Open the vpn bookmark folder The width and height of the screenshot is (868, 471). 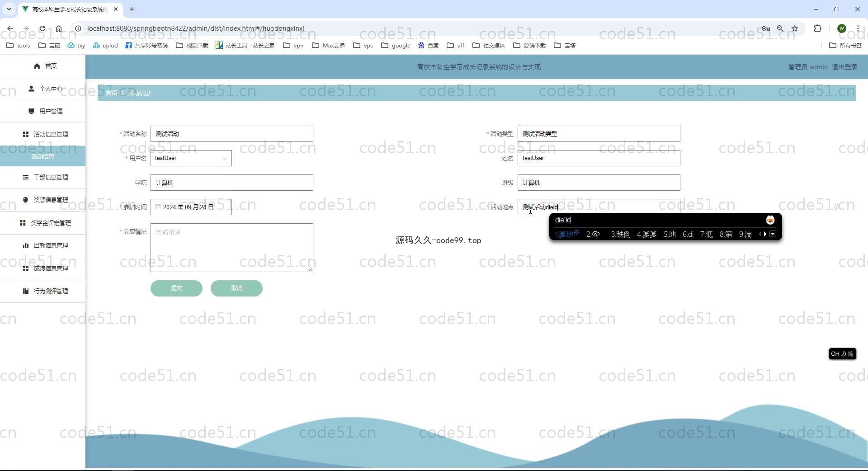coord(293,45)
